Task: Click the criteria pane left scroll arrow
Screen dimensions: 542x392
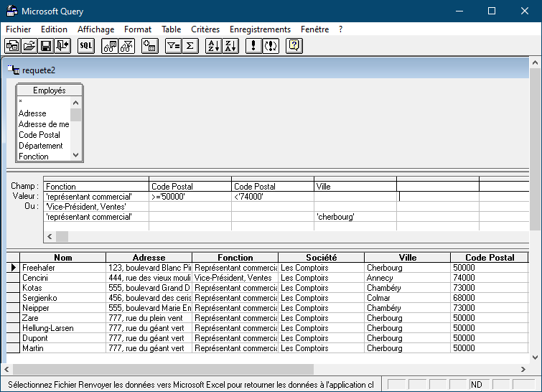Action: [50, 236]
